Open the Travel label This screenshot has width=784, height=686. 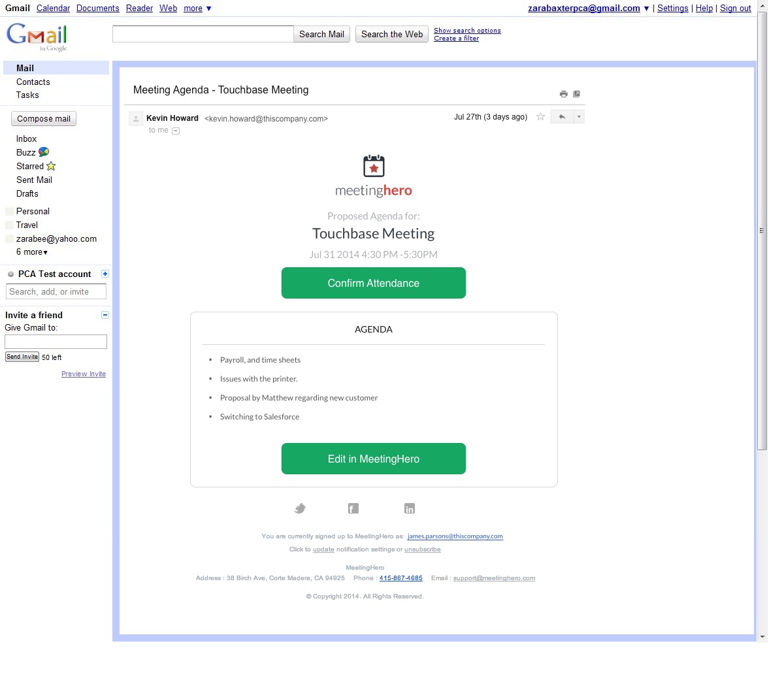(27, 225)
